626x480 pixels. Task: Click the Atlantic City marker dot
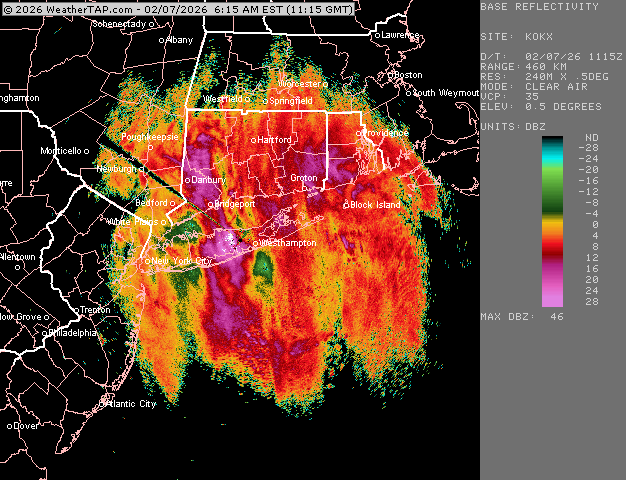103,405
